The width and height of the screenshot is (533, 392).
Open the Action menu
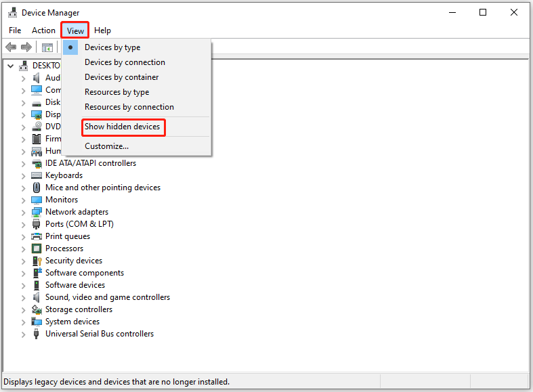point(43,30)
